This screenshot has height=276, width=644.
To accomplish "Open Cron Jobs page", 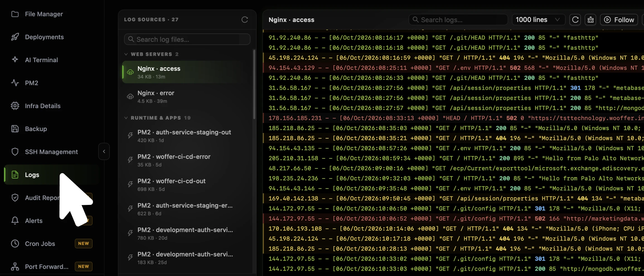I will coord(40,244).
